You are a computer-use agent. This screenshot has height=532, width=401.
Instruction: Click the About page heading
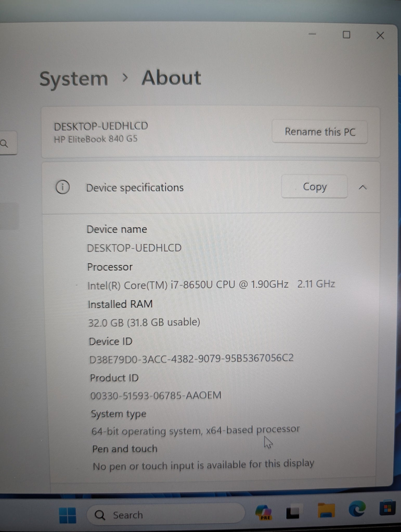pyautogui.click(x=171, y=78)
